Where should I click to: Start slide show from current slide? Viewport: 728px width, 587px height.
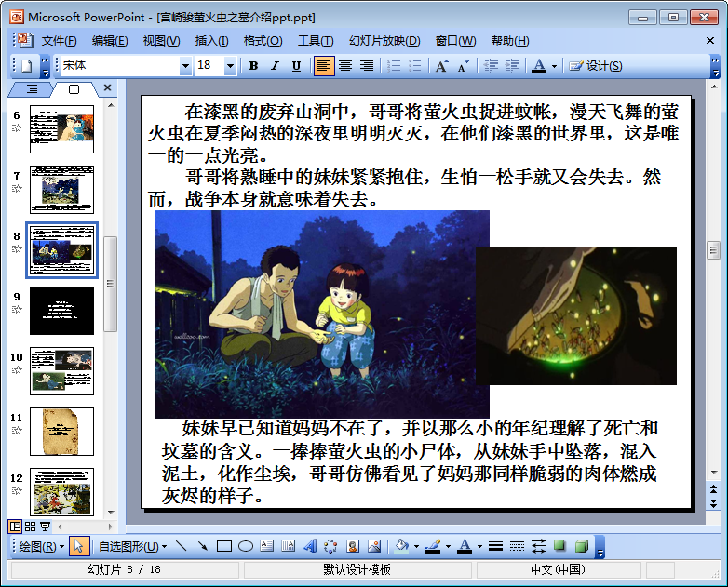point(45,527)
